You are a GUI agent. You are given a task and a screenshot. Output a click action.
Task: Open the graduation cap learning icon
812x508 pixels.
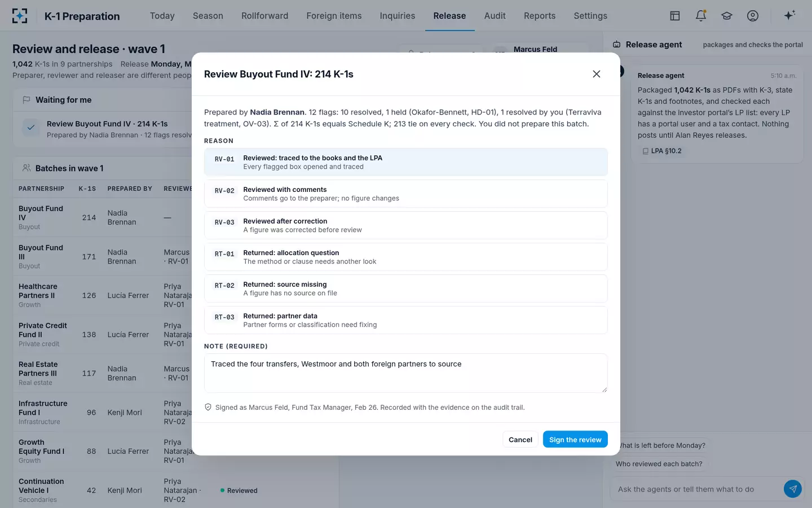click(x=727, y=16)
